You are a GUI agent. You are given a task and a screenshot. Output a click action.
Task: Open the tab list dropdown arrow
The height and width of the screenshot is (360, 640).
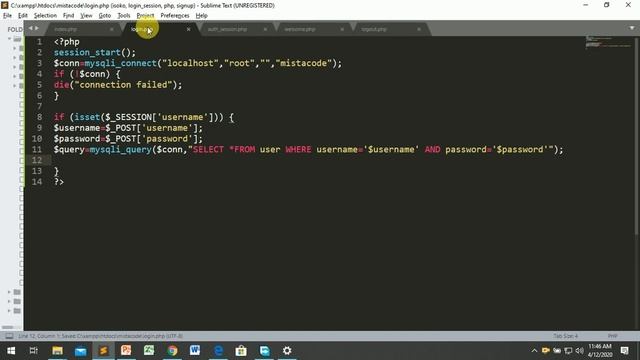[632, 28]
